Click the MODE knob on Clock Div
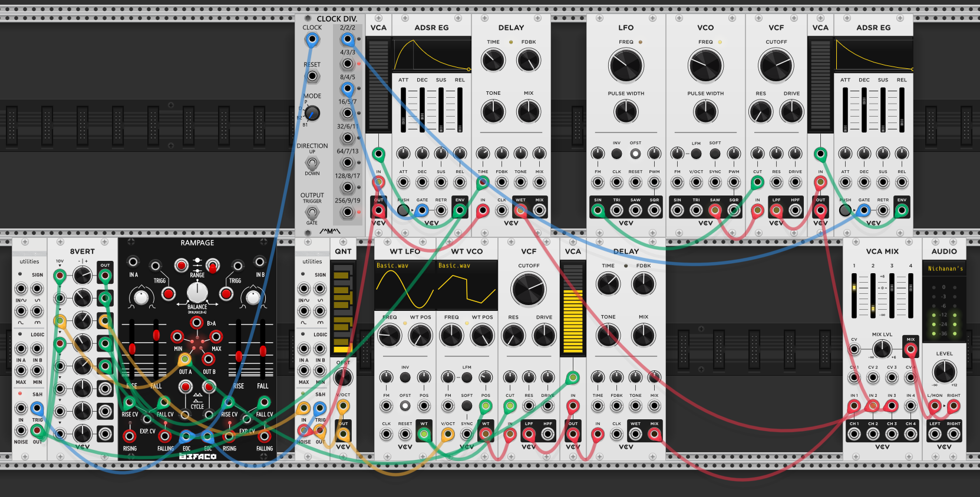 [312, 113]
